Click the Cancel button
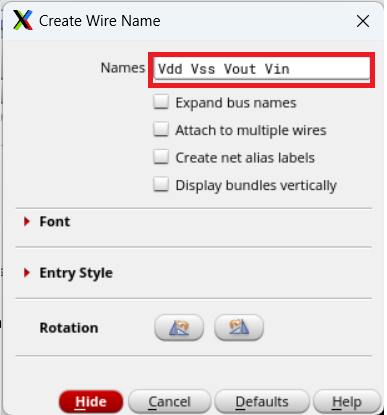387x415 pixels. [169, 402]
